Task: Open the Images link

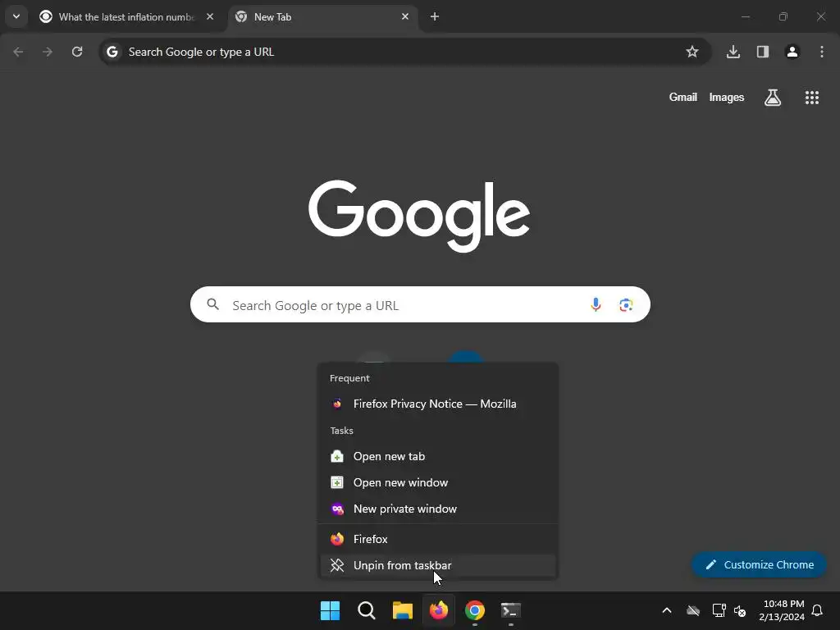Action: [x=727, y=97]
